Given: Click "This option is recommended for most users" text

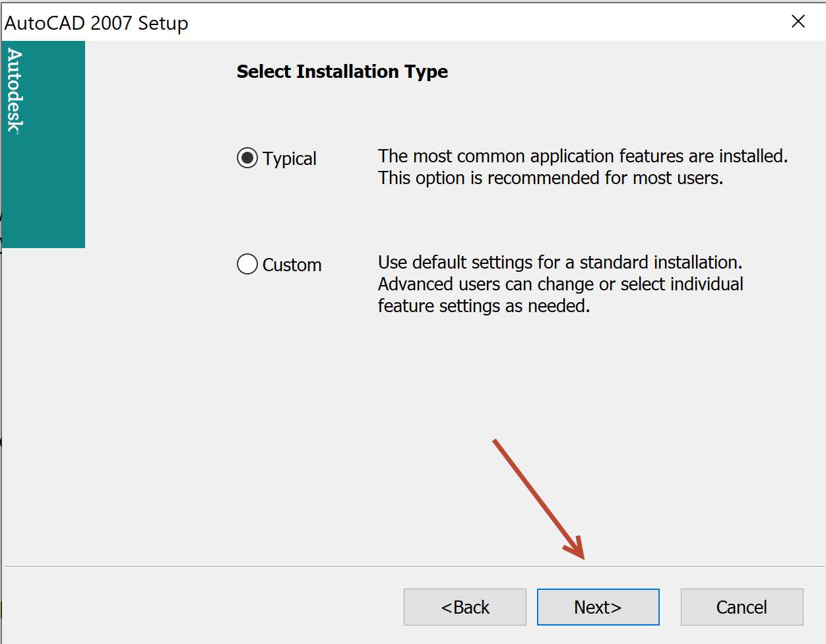Looking at the screenshot, I should (x=550, y=178).
